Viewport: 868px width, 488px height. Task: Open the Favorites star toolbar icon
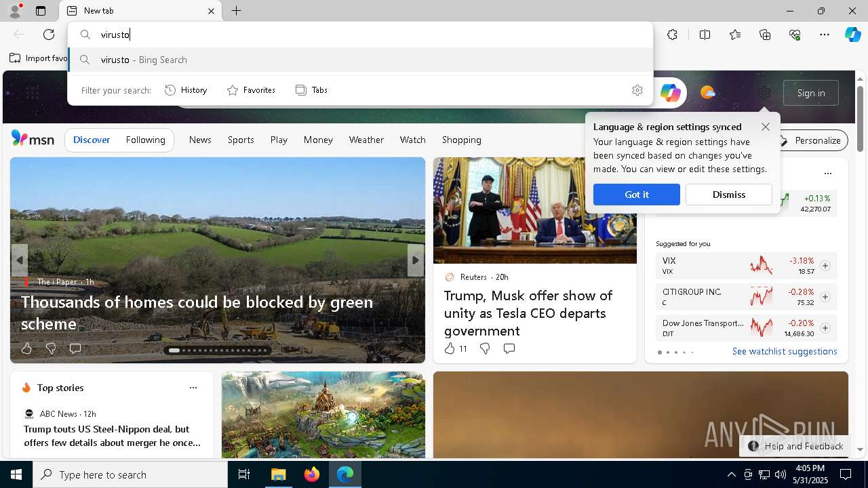pos(735,35)
